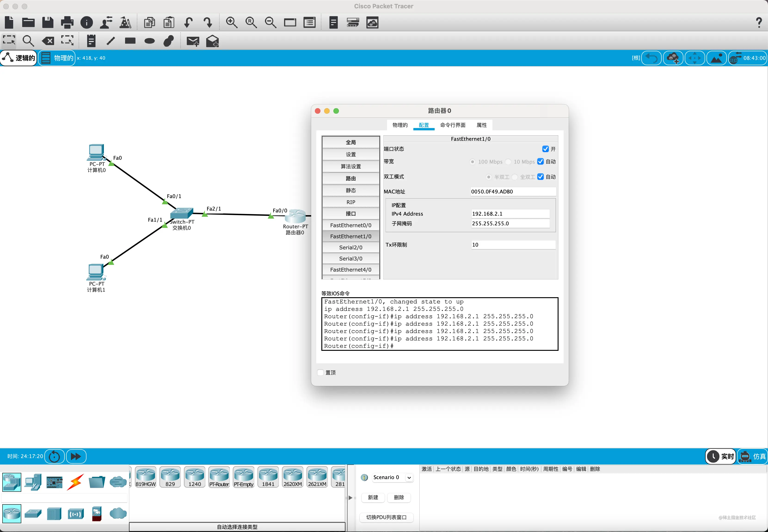Click the lightning bolt Connections category
This screenshot has width=768, height=532.
click(75, 482)
